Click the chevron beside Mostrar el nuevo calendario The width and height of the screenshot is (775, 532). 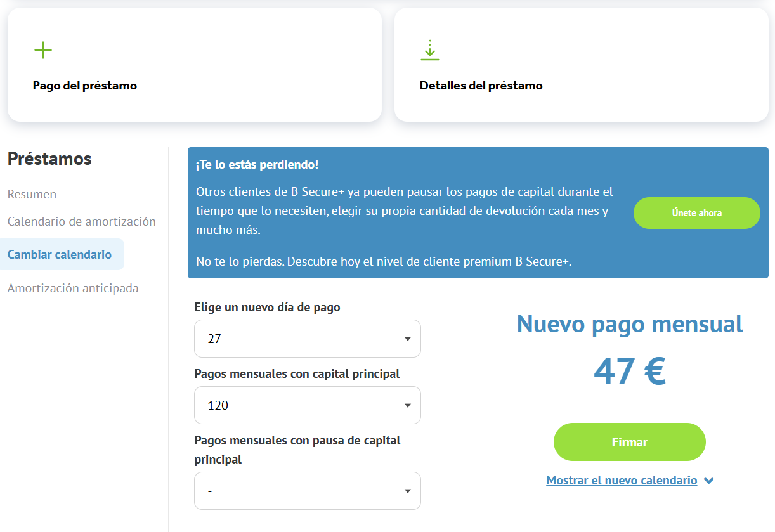pyautogui.click(x=709, y=481)
